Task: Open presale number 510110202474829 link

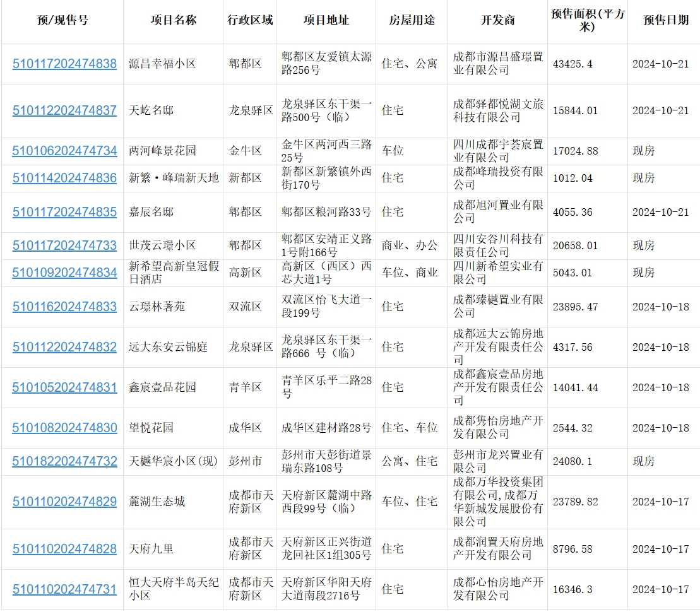Action: (x=64, y=502)
